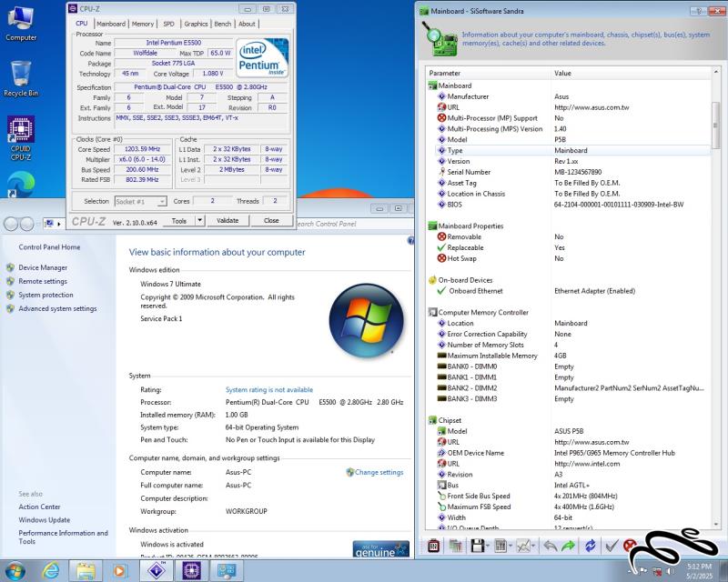Launch Internet Explorer from taskbar
728x582 pixels.
coord(51,570)
